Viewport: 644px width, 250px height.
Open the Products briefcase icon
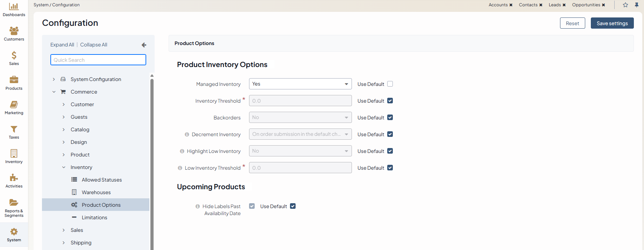(x=14, y=80)
